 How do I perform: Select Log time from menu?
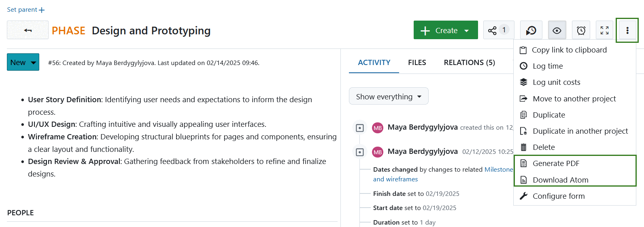click(x=547, y=66)
